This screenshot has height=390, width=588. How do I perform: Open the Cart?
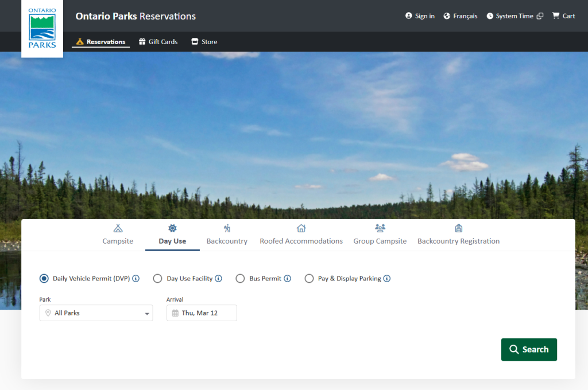[563, 15]
